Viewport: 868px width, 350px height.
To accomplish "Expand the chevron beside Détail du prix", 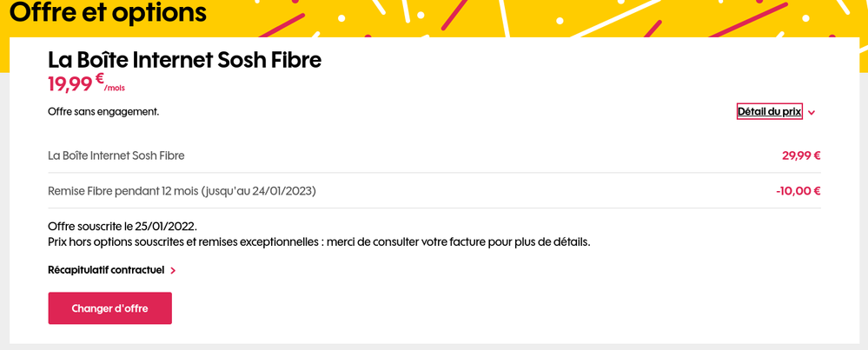I will click(x=812, y=112).
